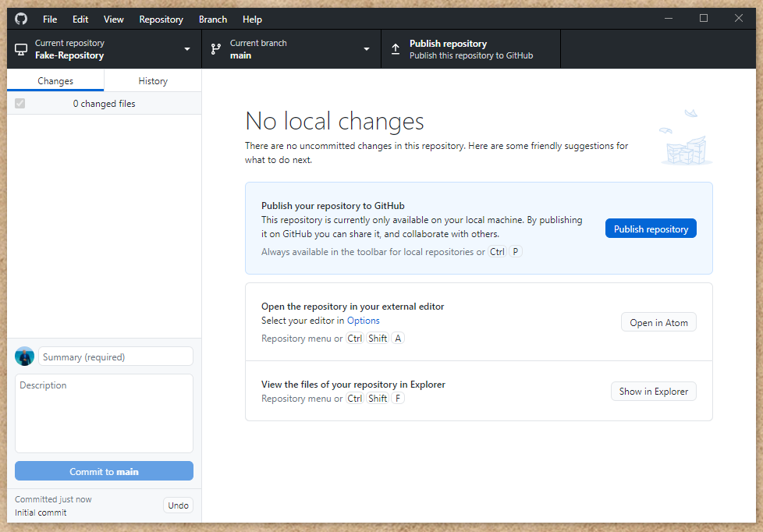Click the 'Committed just now' text
Image resolution: width=763 pixels, height=532 pixels.
53,499
